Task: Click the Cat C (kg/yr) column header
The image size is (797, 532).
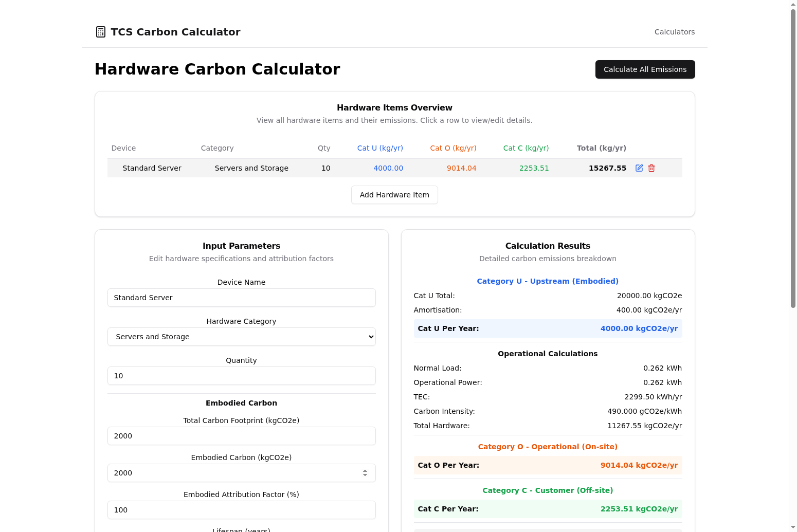Action: point(526,148)
